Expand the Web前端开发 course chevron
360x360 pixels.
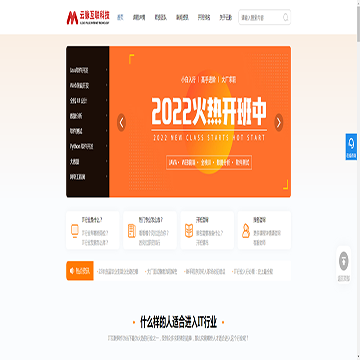pyautogui.click(x=106, y=85)
